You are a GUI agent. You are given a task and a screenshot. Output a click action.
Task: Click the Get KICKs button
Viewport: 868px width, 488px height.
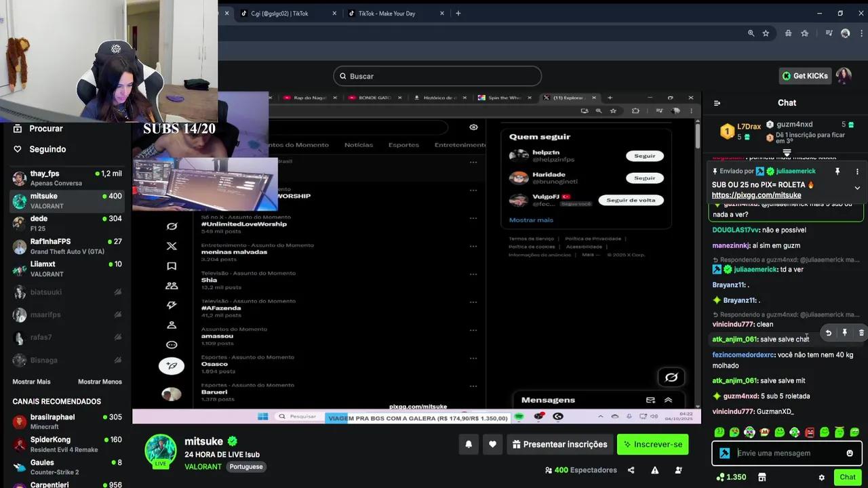pos(805,76)
